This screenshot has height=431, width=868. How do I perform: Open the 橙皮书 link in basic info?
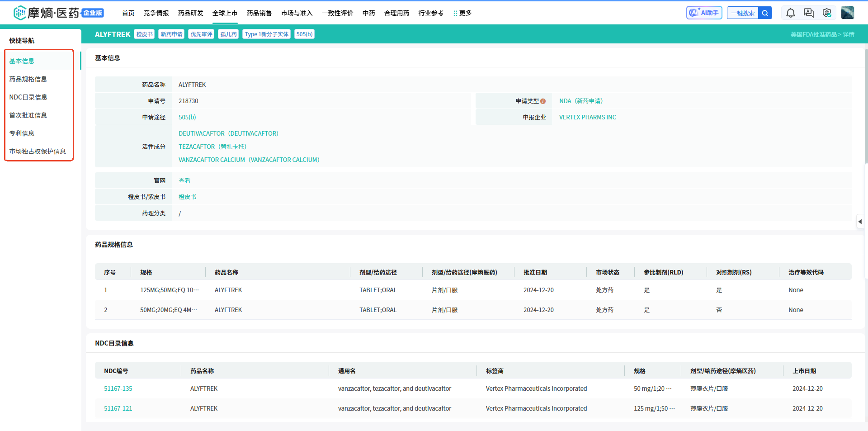[x=188, y=197]
